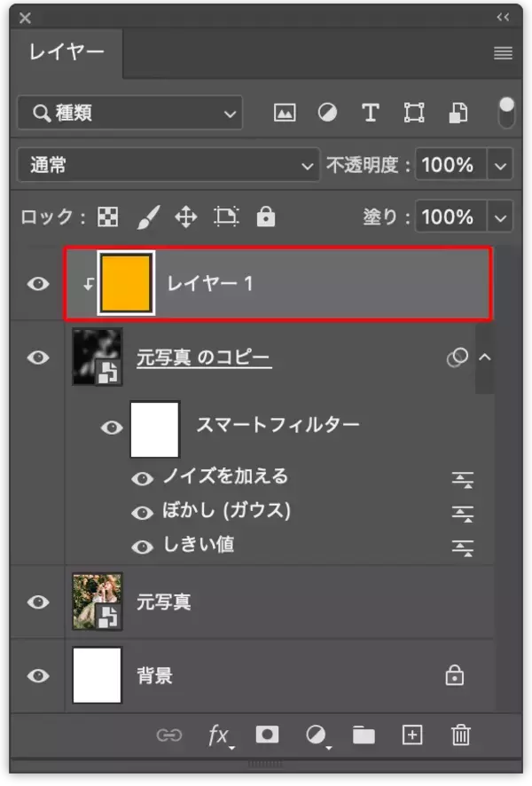This screenshot has width=532, height=786.
Task: Click background layer lock icon
Action: tap(455, 675)
